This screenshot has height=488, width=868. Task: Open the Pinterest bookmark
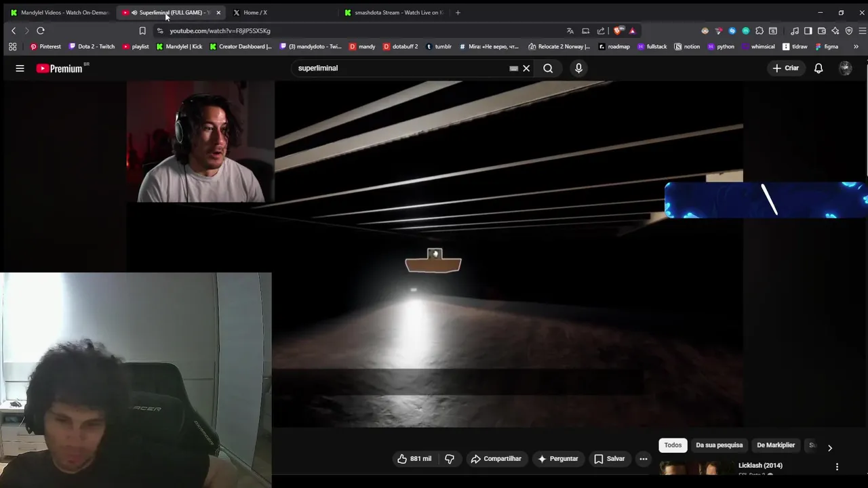pos(45,47)
